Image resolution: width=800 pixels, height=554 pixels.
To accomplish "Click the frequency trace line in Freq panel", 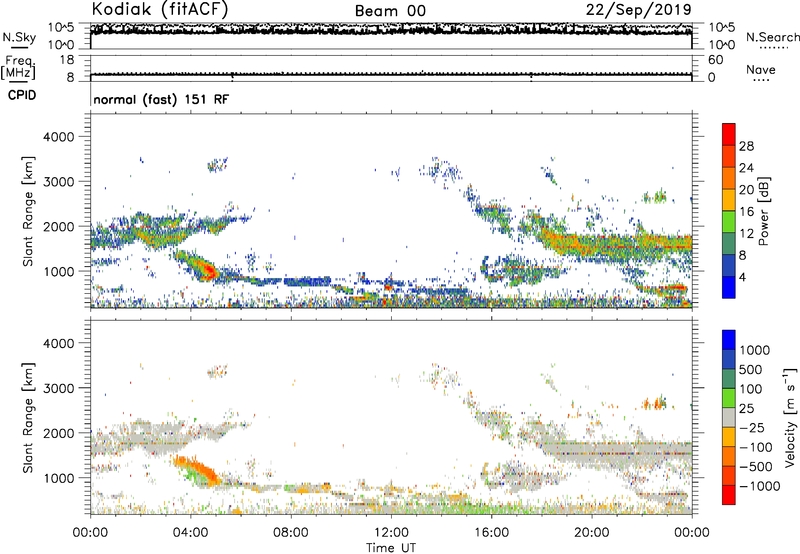I will 391,74.
